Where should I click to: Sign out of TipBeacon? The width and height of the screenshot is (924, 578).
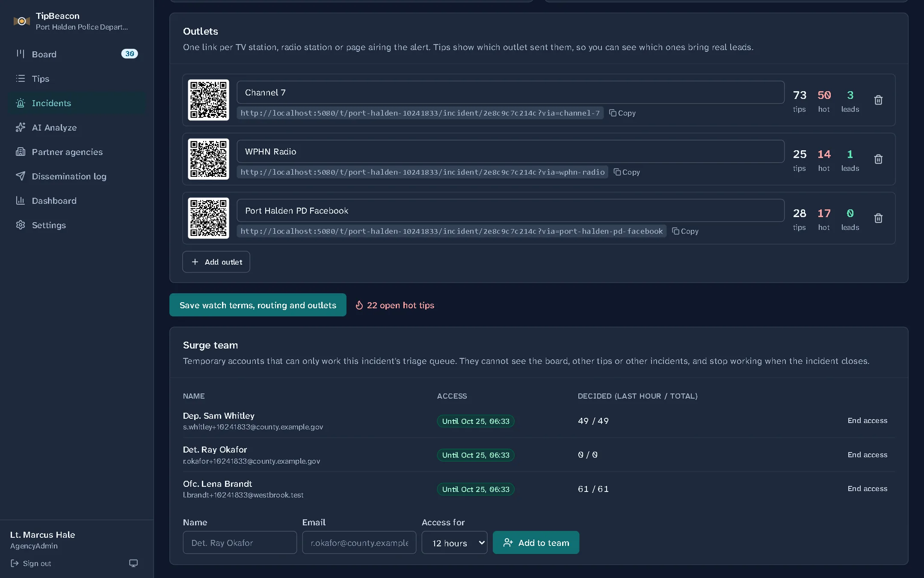(31, 563)
